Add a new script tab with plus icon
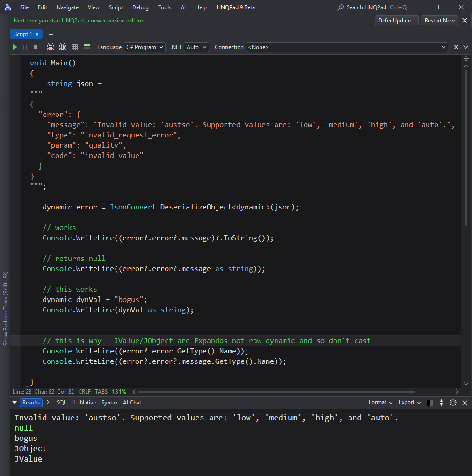Viewport: 472px width, 476px height. [51, 34]
